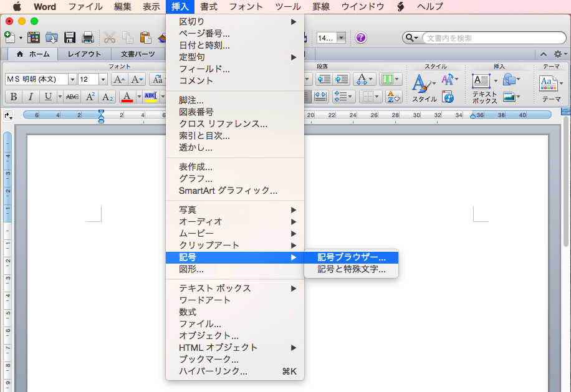Image resolution: width=571 pixels, height=392 pixels.
Task: Open the ツール menu
Action: tap(288, 7)
